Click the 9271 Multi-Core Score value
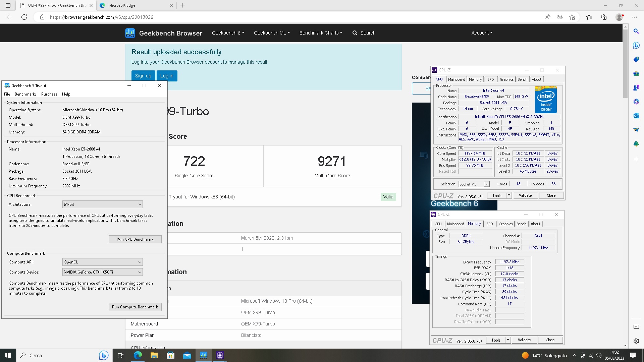Image resolution: width=644 pixels, height=362 pixels. point(332,162)
